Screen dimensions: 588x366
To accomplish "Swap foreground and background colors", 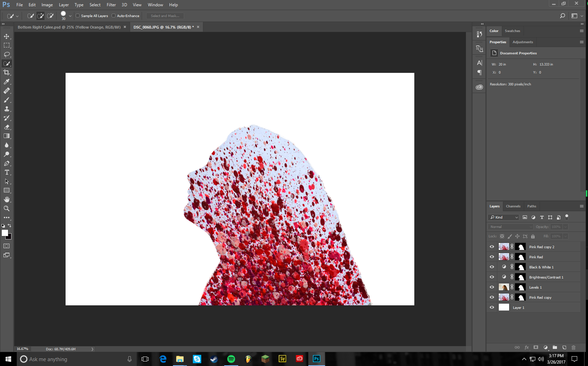I will point(9,226).
